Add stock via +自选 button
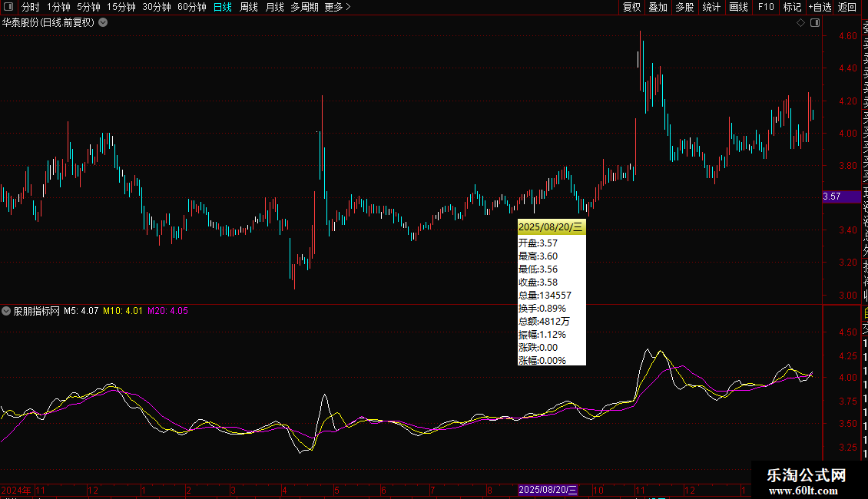 pos(820,7)
